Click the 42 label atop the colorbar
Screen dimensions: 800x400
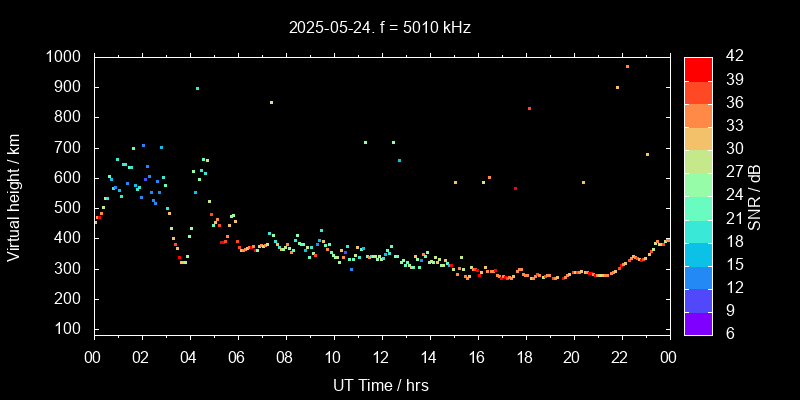731,57
